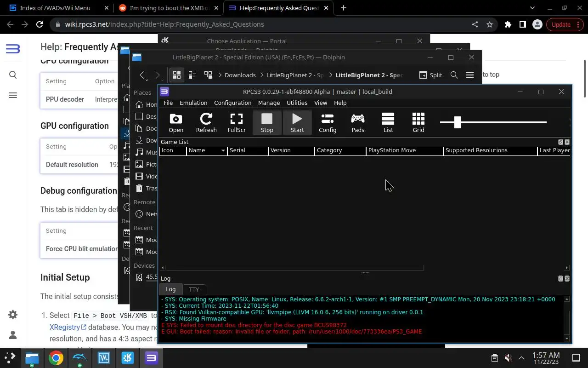Open Dolphin hamburger menu
The width and height of the screenshot is (588, 368).
(x=470, y=75)
